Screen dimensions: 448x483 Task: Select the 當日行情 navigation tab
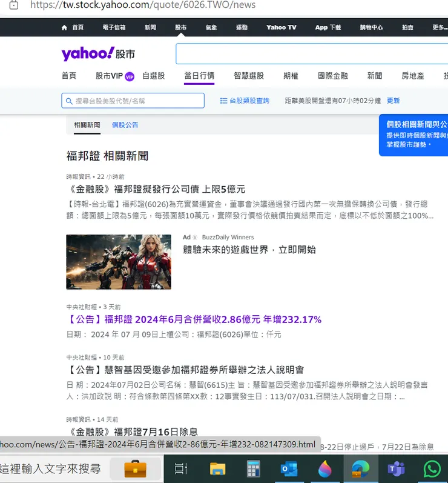click(199, 76)
